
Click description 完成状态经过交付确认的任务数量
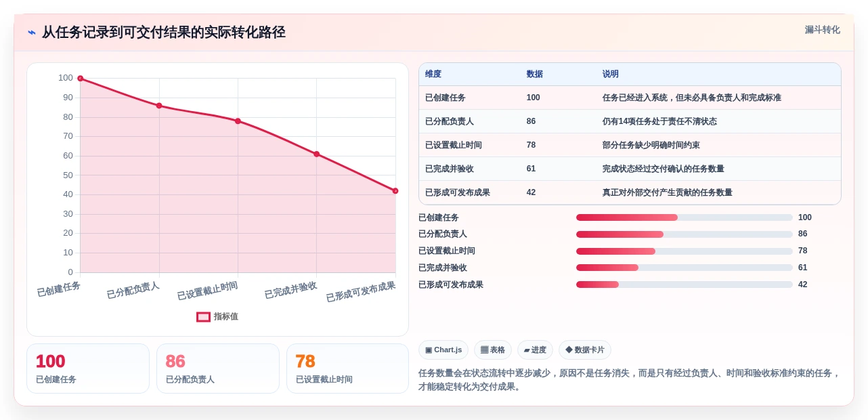(x=664, y=169)
